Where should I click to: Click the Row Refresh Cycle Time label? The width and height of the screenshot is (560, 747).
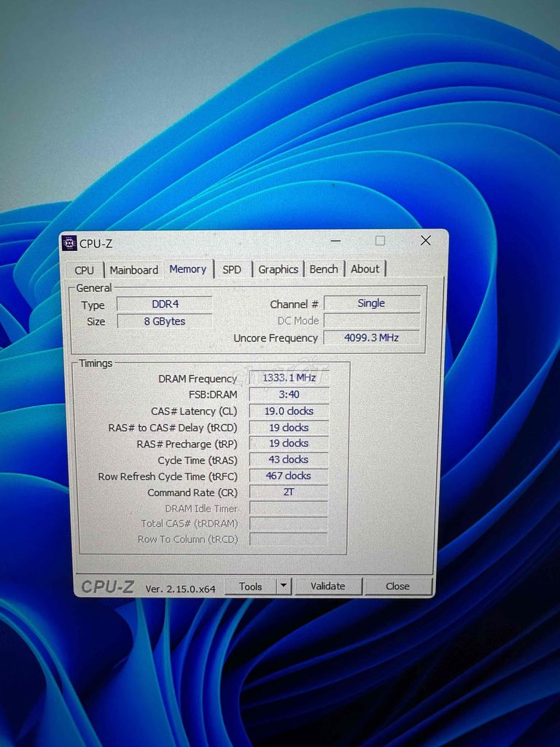point(168,476)
